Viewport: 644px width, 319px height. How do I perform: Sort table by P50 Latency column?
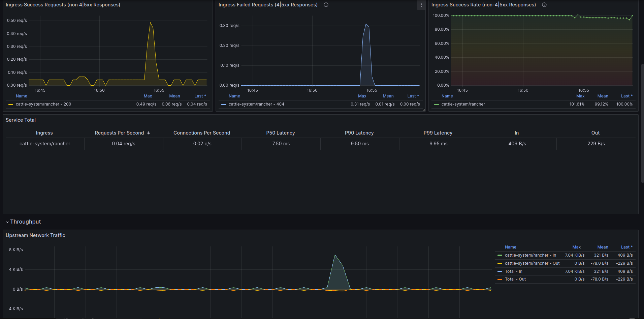(281, 133)
